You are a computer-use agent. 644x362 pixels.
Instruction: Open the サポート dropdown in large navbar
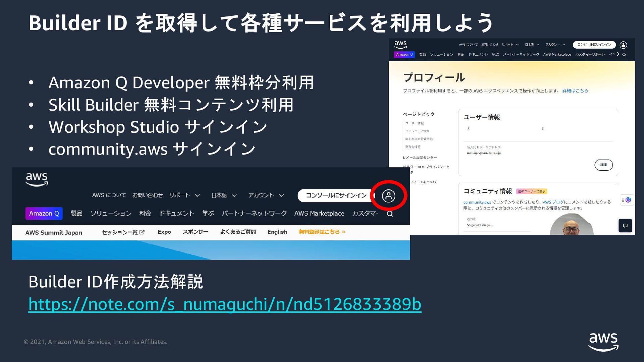(x=184, y=195)
